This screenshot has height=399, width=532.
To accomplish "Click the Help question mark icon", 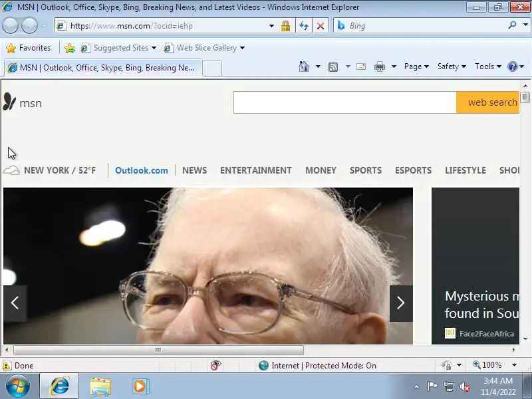I will point(512,66).
